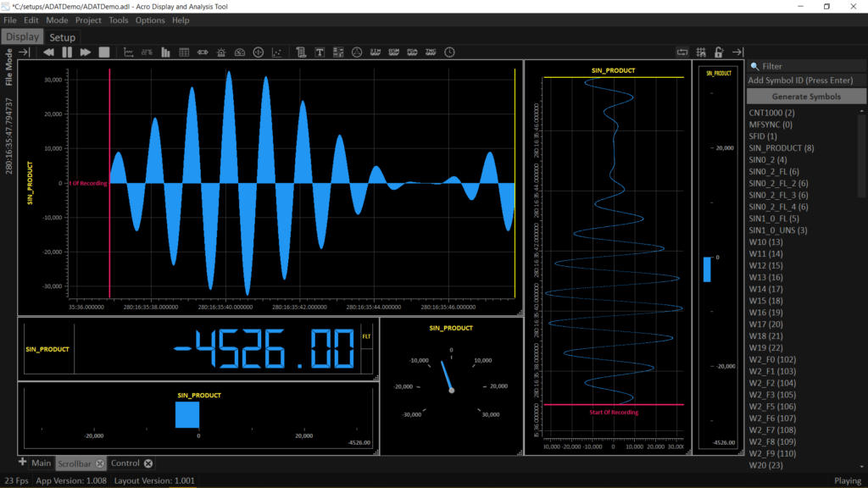
Task: Toggle the layout lock icon
Action: (x=719, y=53)
